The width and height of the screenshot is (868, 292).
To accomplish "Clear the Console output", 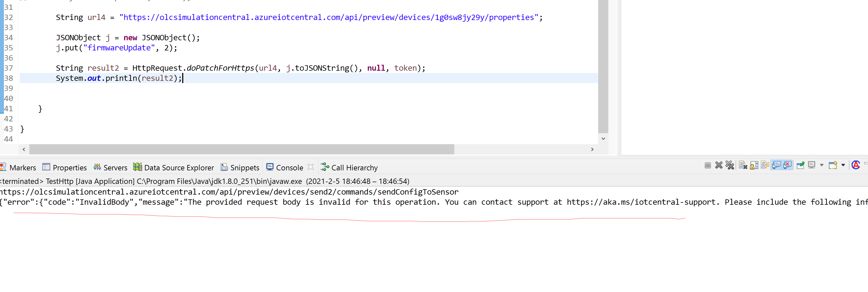I will coord(743,165).
